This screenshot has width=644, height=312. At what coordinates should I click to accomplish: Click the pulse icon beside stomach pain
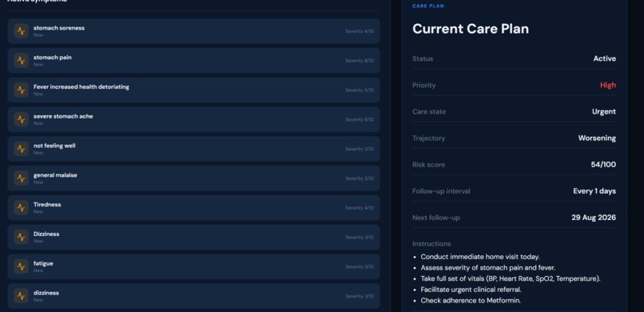[x=21, y=61]
